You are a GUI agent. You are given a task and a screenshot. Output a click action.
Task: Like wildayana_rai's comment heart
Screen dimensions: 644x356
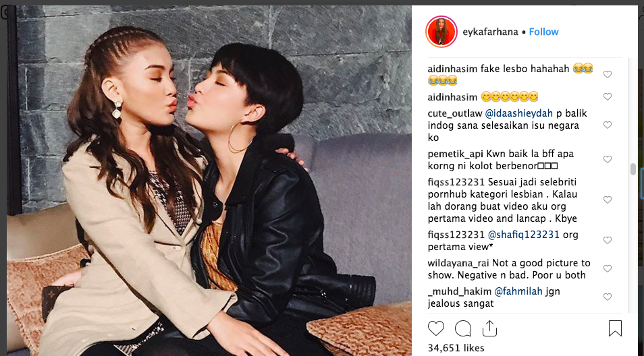pyautogui.click(x=608, y=268)
